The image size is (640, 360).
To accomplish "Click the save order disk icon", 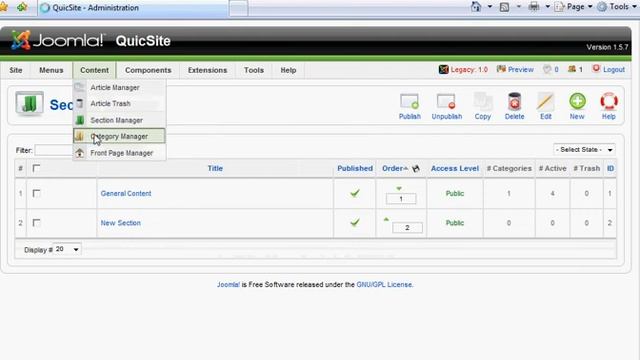I will coord(416,169).
